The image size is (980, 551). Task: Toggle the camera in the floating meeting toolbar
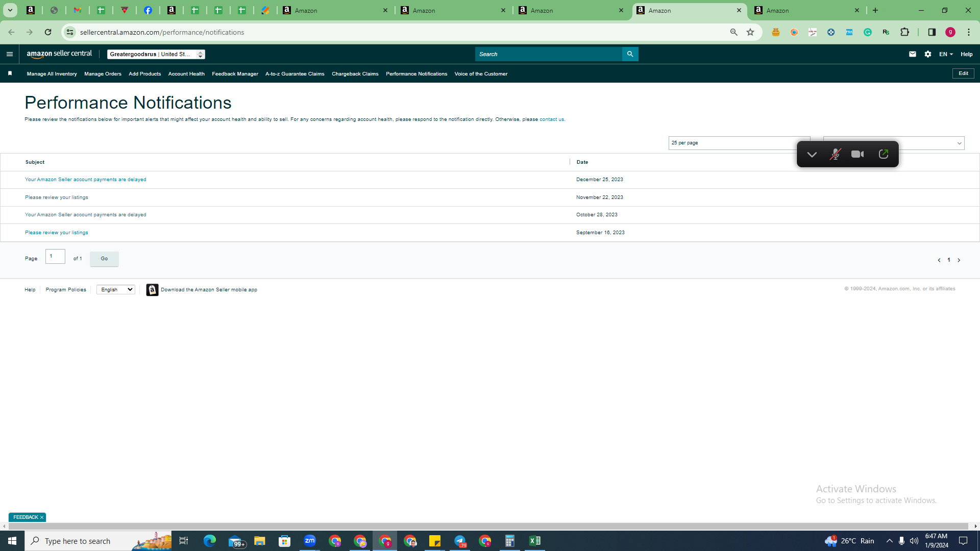click(x=857, y=154)
